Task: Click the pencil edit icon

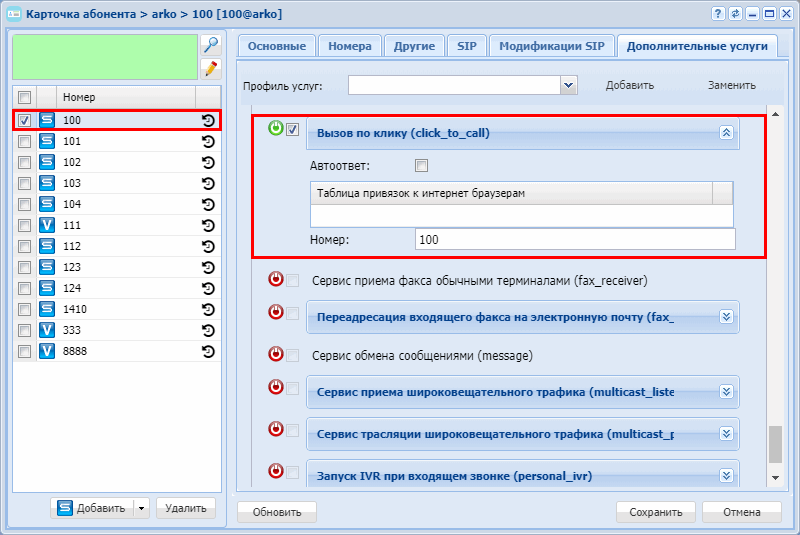Action: [211, 69]
